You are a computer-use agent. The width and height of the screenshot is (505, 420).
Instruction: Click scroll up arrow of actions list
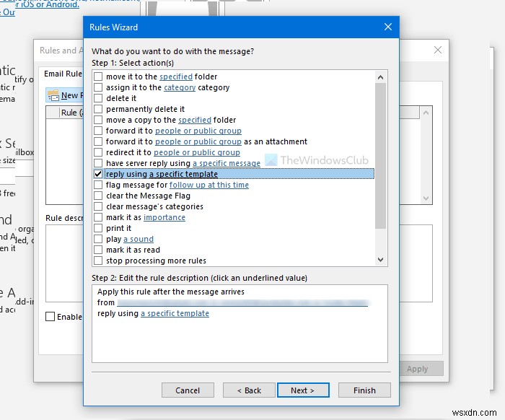tap(380, 77)
